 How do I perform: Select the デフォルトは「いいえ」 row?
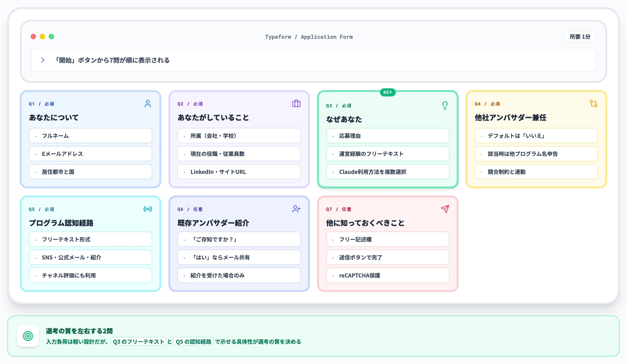pyautogui.click(x=536, y=136)
